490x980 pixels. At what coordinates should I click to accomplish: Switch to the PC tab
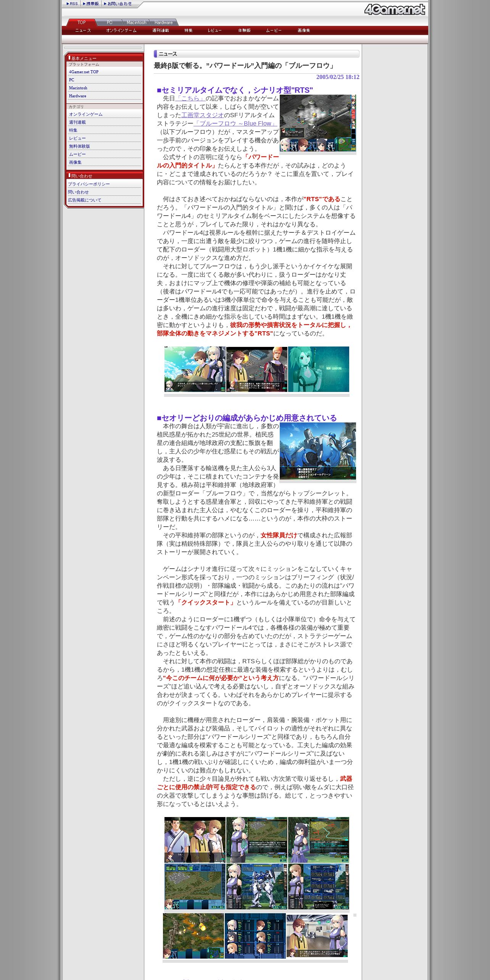110,23
